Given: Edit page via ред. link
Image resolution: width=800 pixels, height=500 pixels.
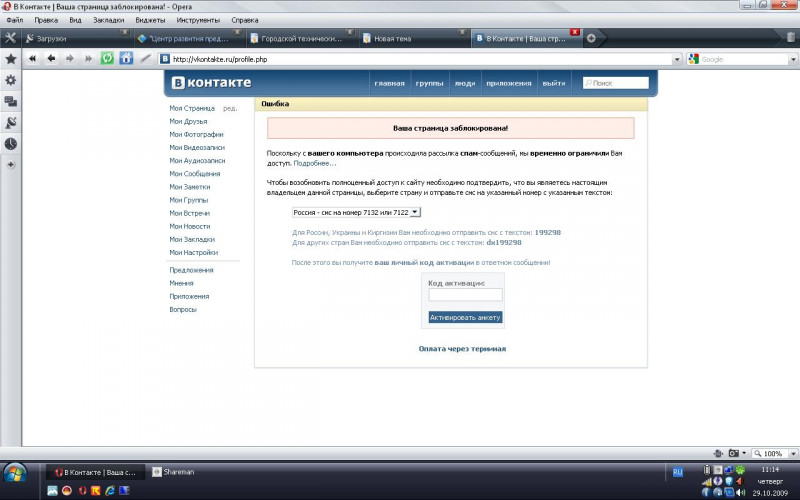Looking at the screenshot, I should click(x=230, y=109).
